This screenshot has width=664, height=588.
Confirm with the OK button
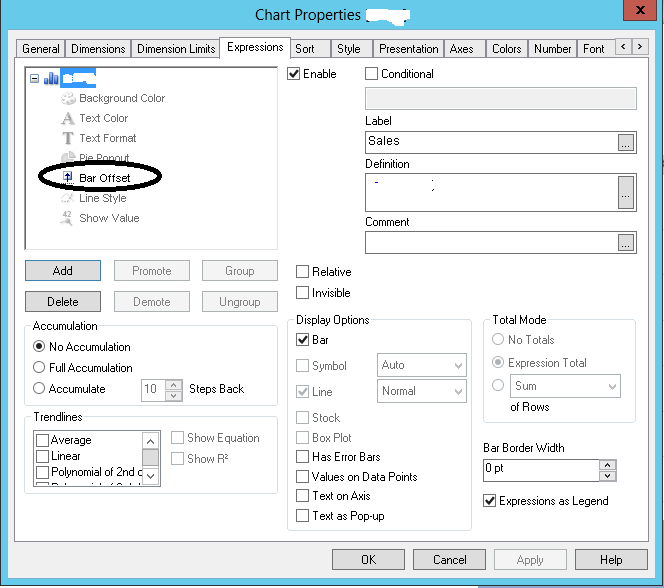368,560
